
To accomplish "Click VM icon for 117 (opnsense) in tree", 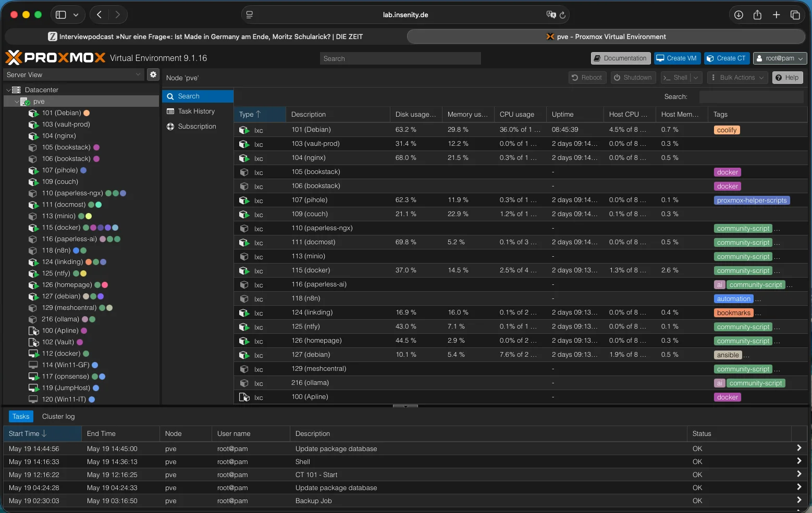I will [33, 377].
